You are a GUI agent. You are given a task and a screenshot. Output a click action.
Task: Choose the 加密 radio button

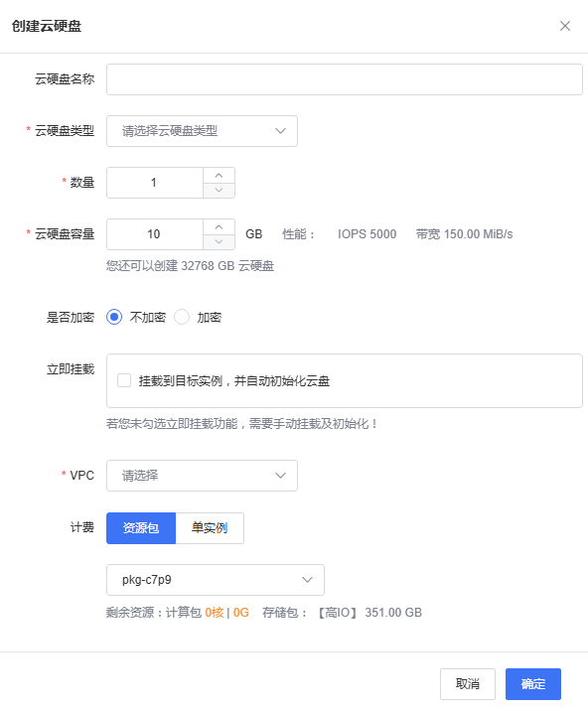182,317
